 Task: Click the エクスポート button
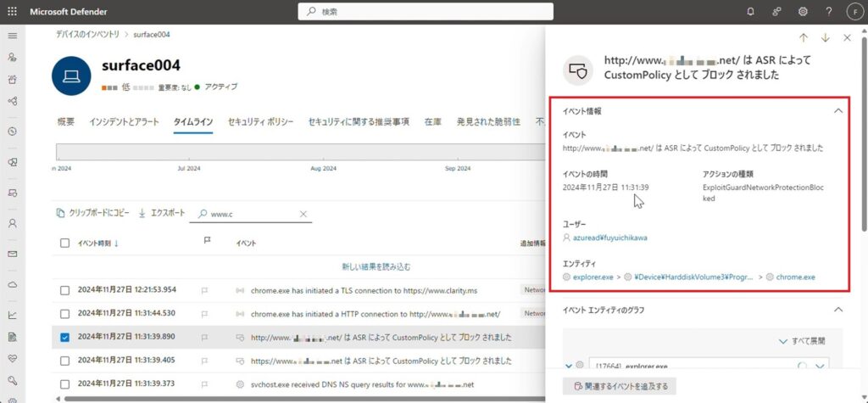pyautogui.click(x=162, y=214)
